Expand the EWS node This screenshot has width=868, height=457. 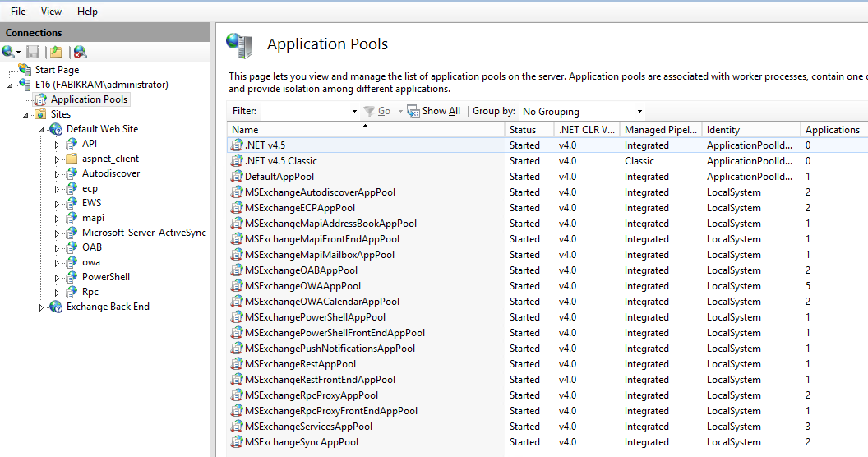[x=57, y=204]
